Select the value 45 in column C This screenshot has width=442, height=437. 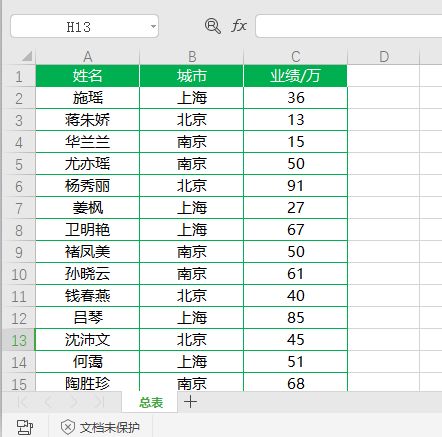tap(296, 340)
